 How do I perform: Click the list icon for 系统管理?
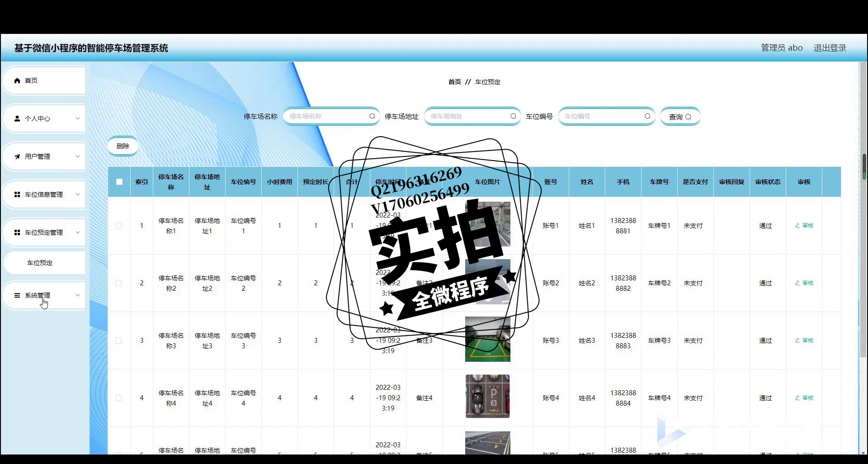17,295
